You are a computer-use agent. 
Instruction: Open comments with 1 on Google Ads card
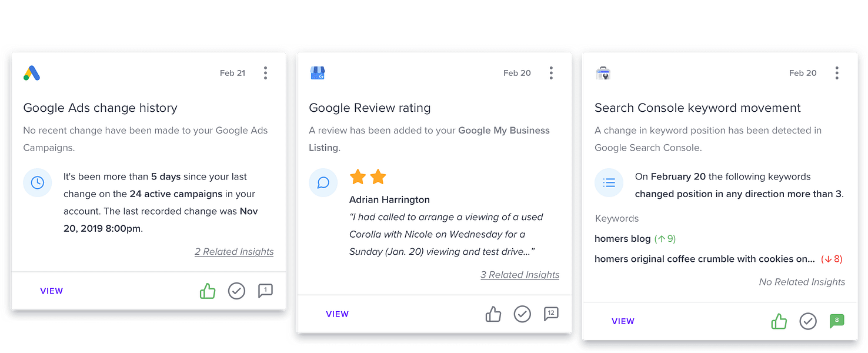click(265, 291)
